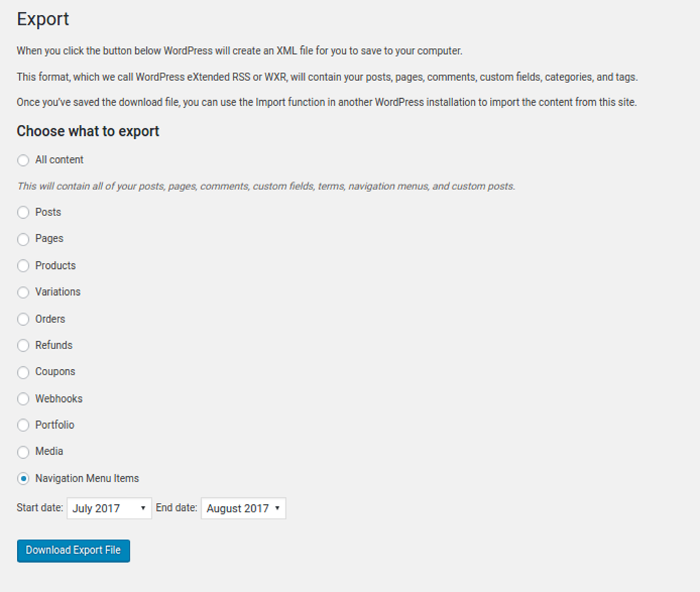Image resolution: width=700 pixels, height=592 pixels.
Task: Click the Download Export File button
Action: (73, 550)
